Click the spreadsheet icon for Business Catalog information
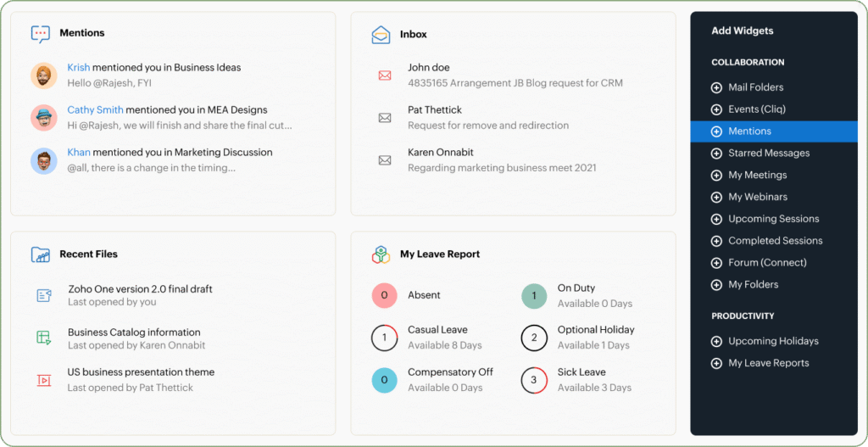The width and height of the screenshot is (868, 447). 44,338
